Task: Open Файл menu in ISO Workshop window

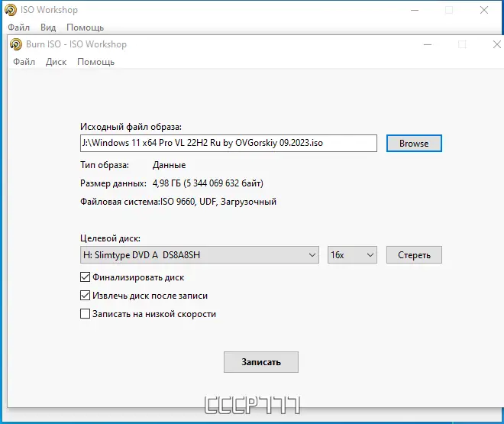Action: point(18,28)
